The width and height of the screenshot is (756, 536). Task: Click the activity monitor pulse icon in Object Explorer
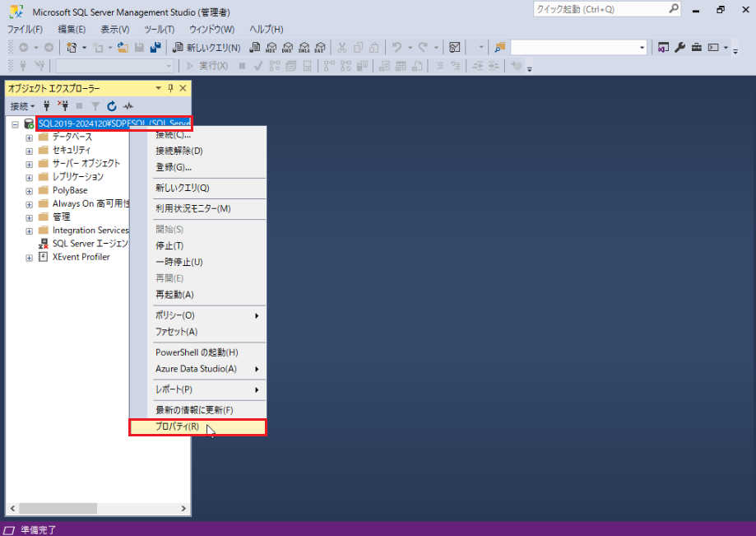[x=128, y=106]
